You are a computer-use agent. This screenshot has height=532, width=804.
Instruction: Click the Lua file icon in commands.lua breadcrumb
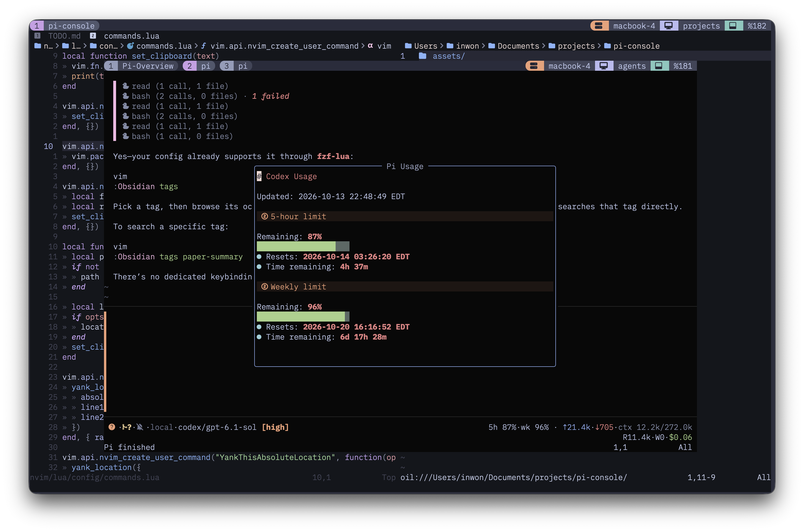click(130, 46)
